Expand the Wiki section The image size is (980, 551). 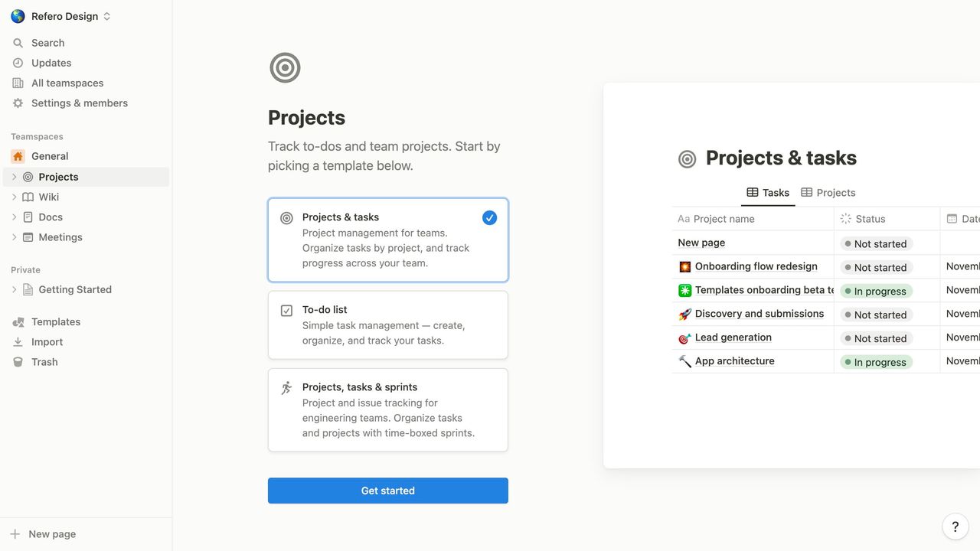[14, 197]
